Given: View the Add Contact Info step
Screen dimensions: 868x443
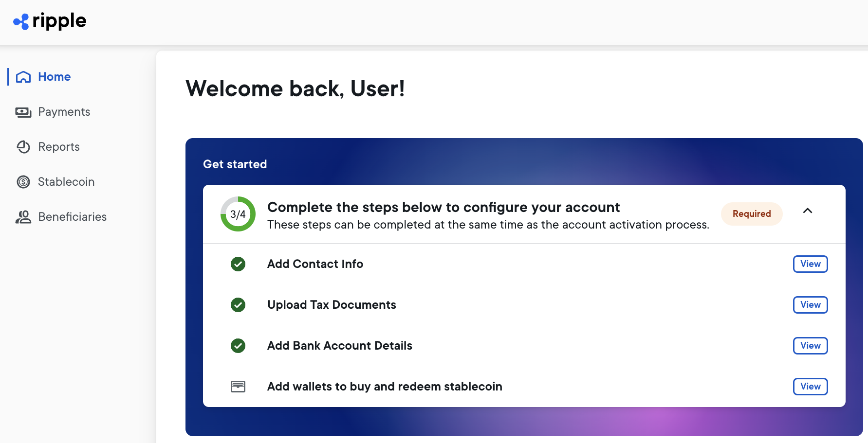Looking at the screenshot, I should point(810,264).
